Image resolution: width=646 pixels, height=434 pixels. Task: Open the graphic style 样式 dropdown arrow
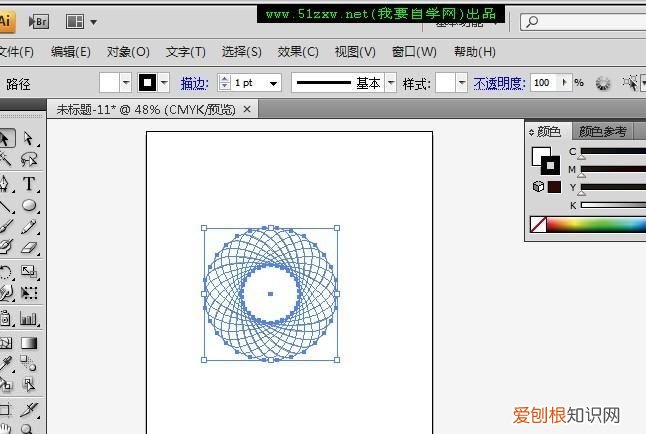tap(461, 83)
